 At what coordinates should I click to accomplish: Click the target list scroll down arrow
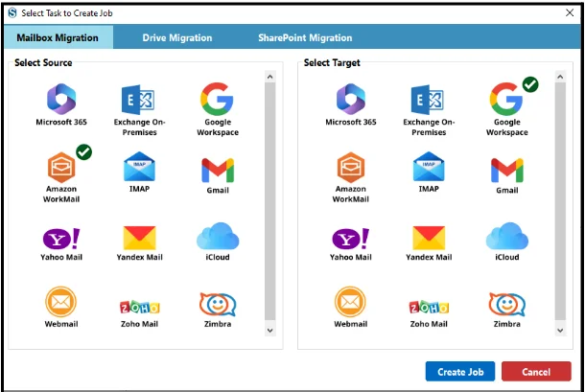coord(560,331)
